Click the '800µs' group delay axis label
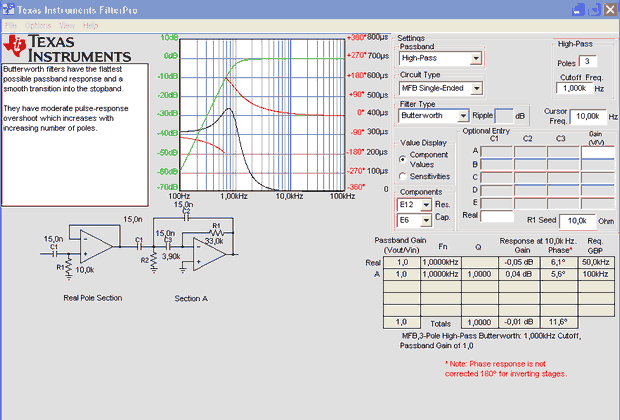620x420 pixels. [377, 37]
